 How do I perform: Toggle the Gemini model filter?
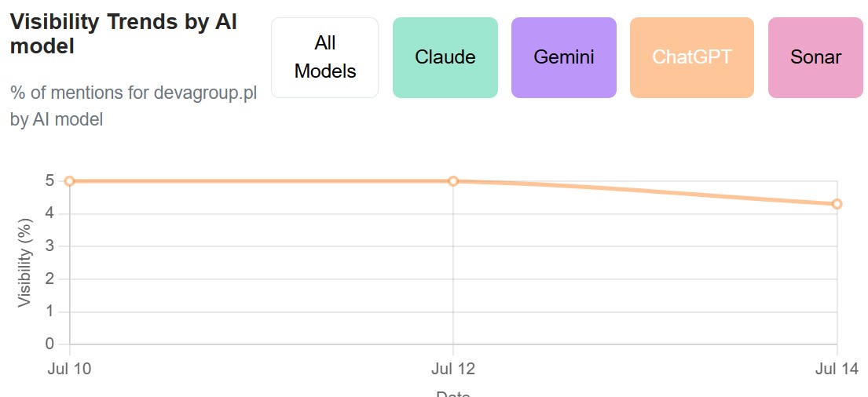coord(563,57)
